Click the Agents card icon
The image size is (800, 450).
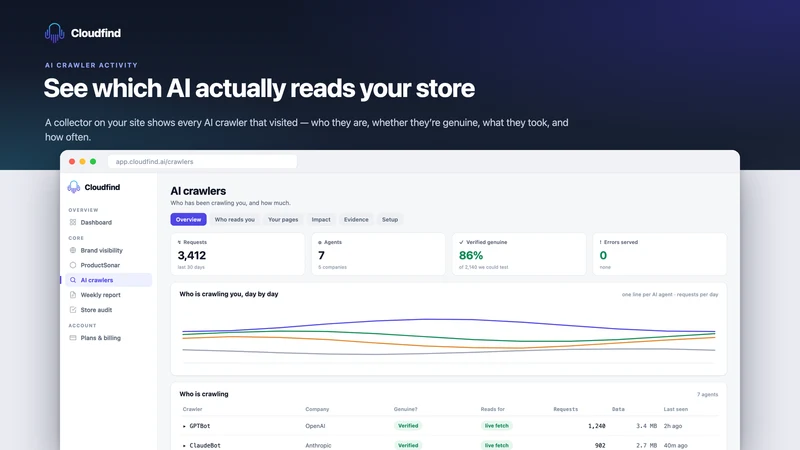[320, 242]
